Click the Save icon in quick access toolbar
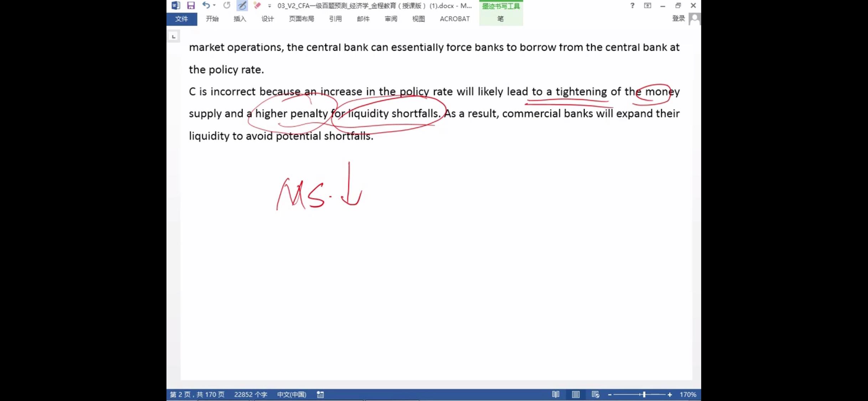The width and height of the screenshot is (868, 401). click(191, 5)
